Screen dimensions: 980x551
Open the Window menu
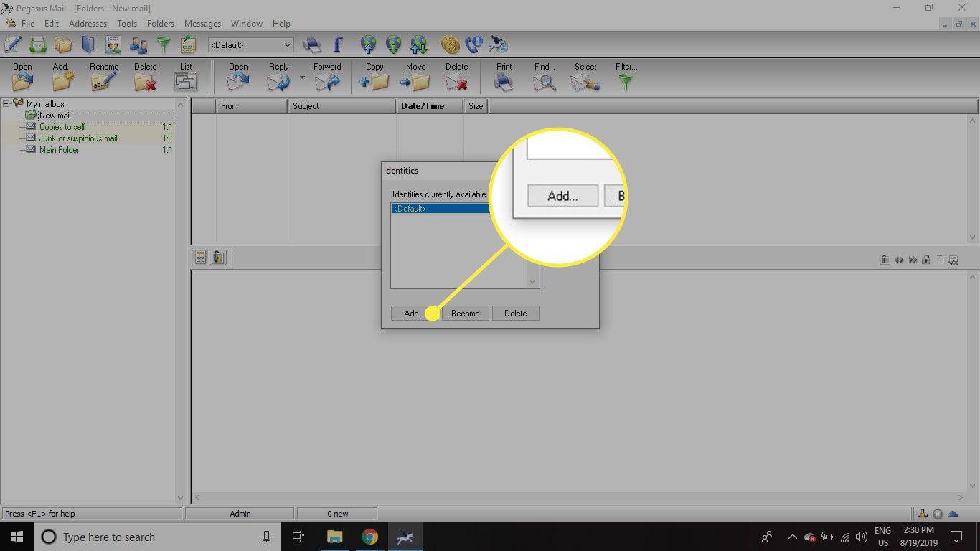tap(247, 24)
